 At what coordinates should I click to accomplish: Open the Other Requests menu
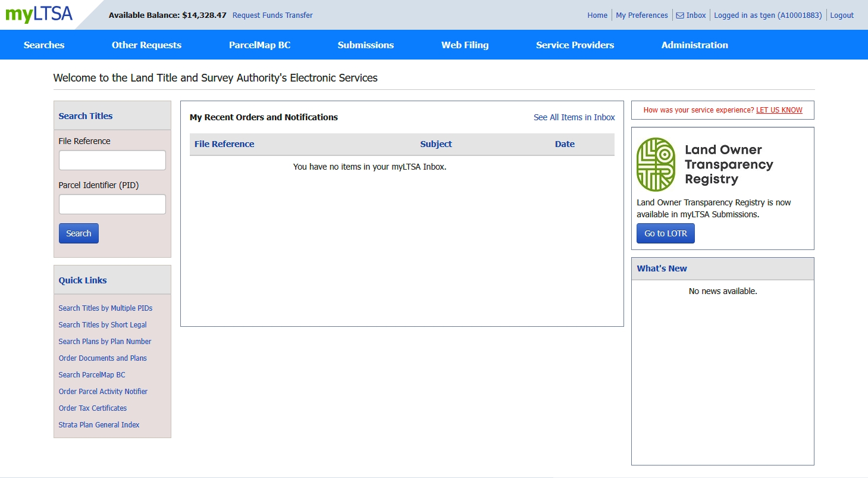coord(146,45)
